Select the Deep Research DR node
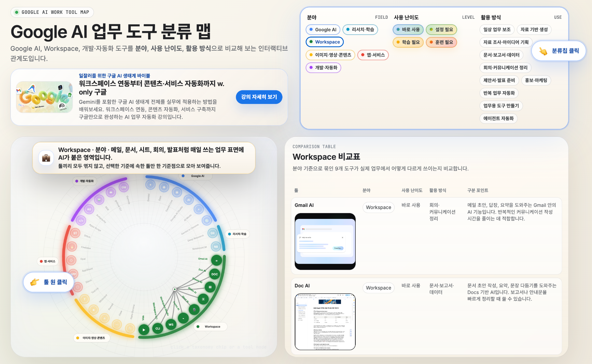 (213, 233)
